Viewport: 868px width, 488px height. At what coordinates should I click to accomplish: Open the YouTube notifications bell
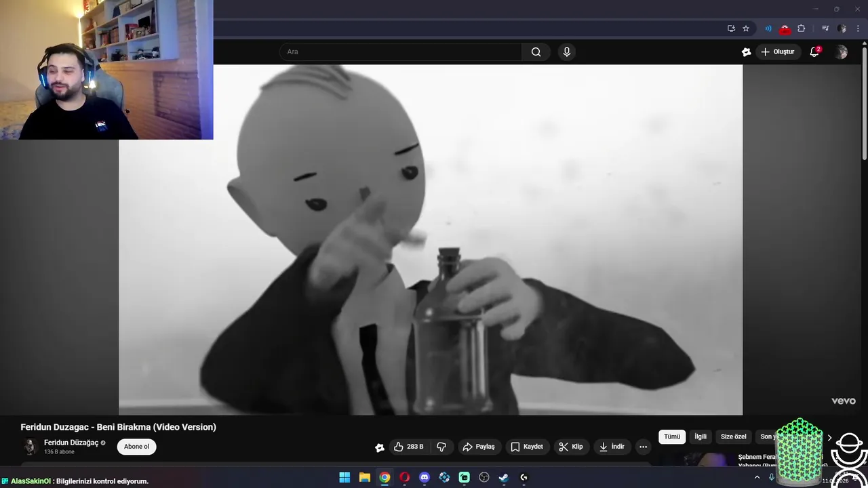point(815,52)
